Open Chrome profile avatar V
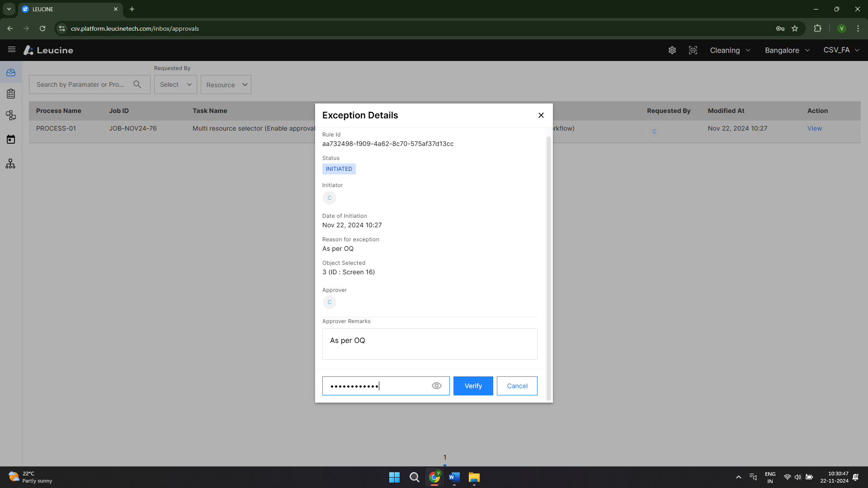868x488 pixels. coord(842,28)
